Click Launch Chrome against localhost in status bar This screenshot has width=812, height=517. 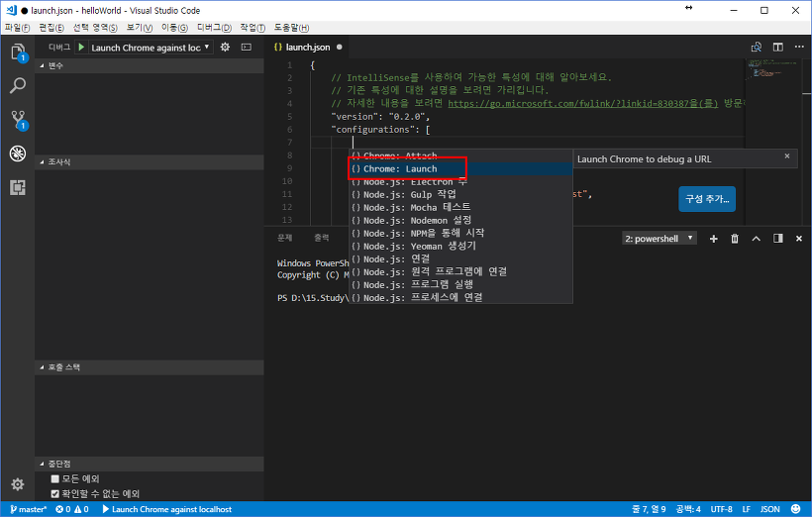point(166,509)
